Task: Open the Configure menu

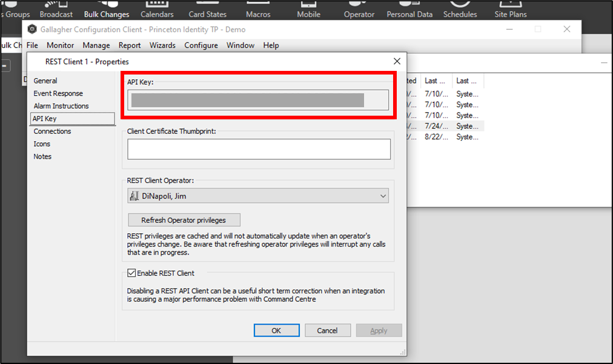Action: (201, 45)
